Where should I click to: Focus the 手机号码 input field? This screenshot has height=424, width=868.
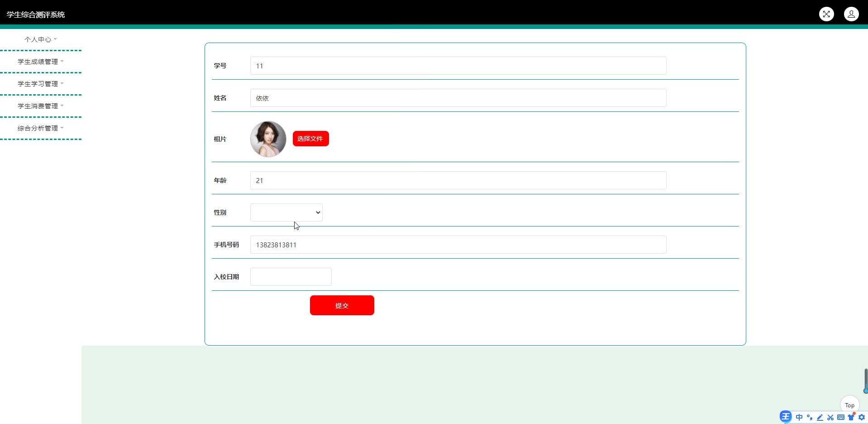[458, 245]
